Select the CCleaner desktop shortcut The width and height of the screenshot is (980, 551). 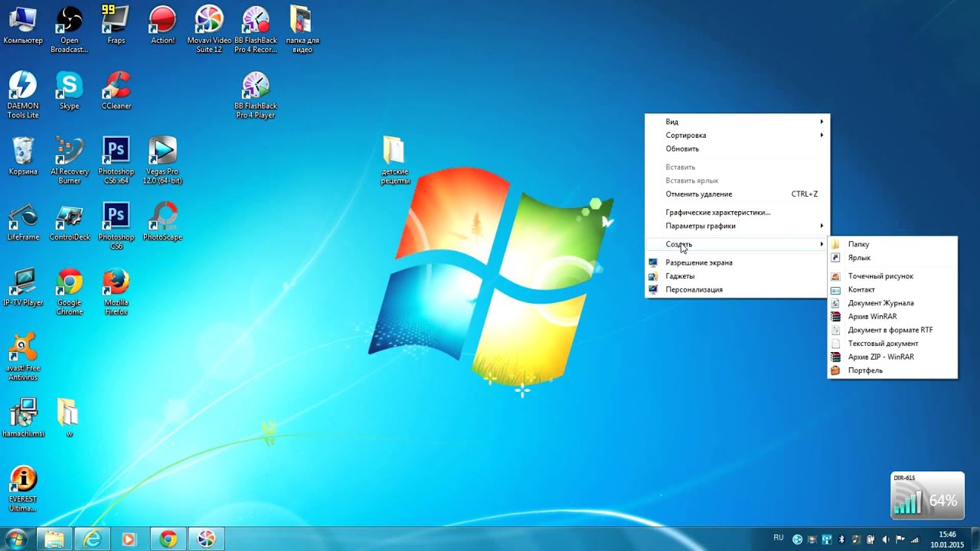coord(116,91)
